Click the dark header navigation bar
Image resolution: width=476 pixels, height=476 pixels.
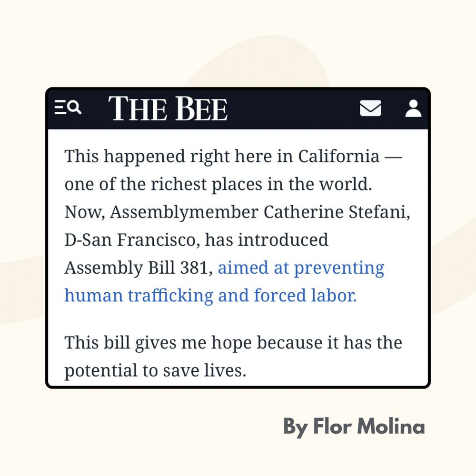(x=238, y=109)
